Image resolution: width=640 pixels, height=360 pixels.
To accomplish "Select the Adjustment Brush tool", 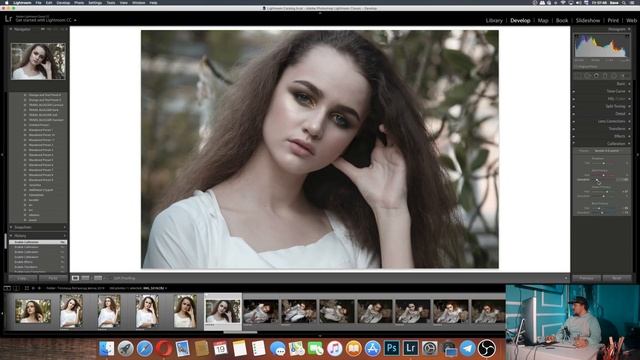I will (x=623, y=76).
